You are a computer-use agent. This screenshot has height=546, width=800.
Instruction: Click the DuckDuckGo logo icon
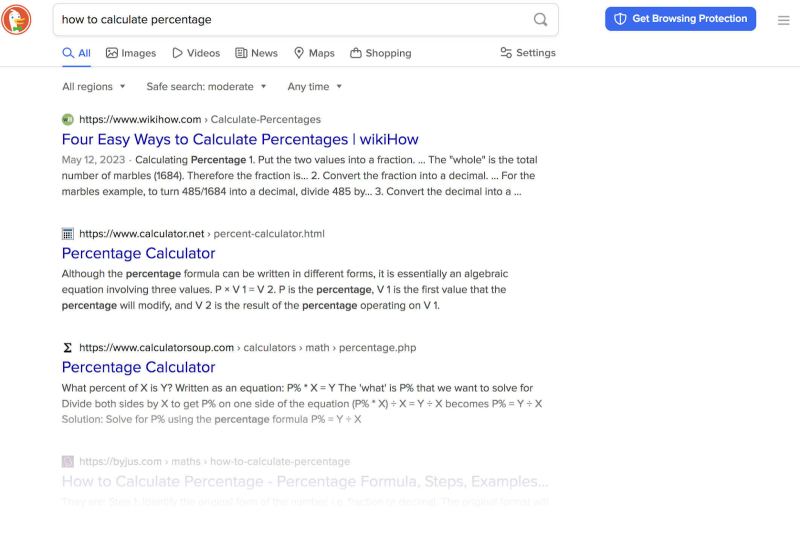click(x=17, y=19)
